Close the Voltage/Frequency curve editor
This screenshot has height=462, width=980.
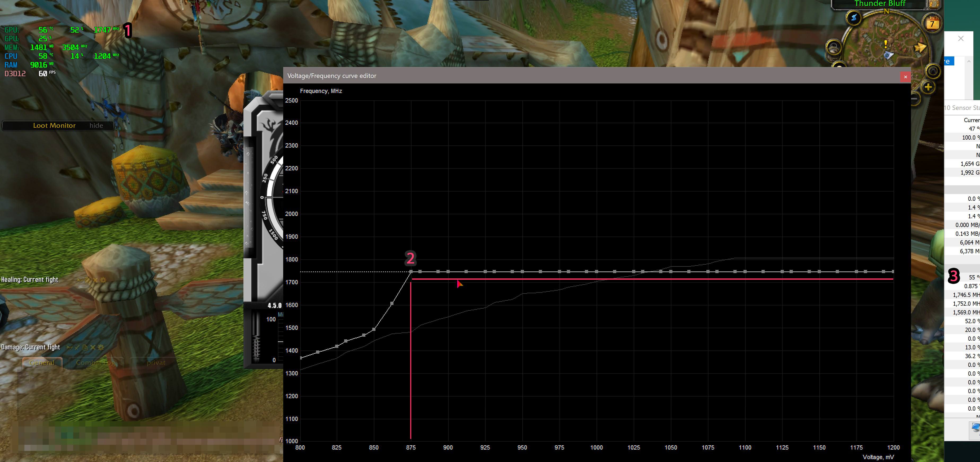click(x=905, y=77)
